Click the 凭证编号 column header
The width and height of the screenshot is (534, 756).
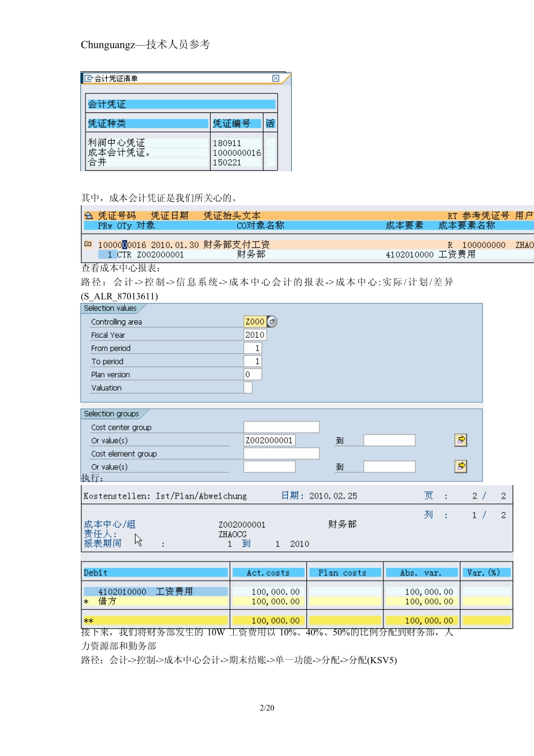tap(237, 123)
